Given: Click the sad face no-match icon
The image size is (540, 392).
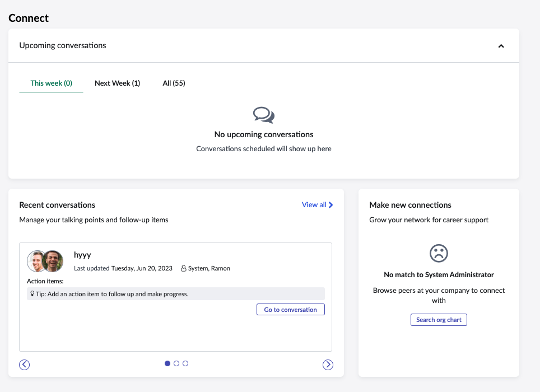Looking at the screenshot, I should point(439,253).
